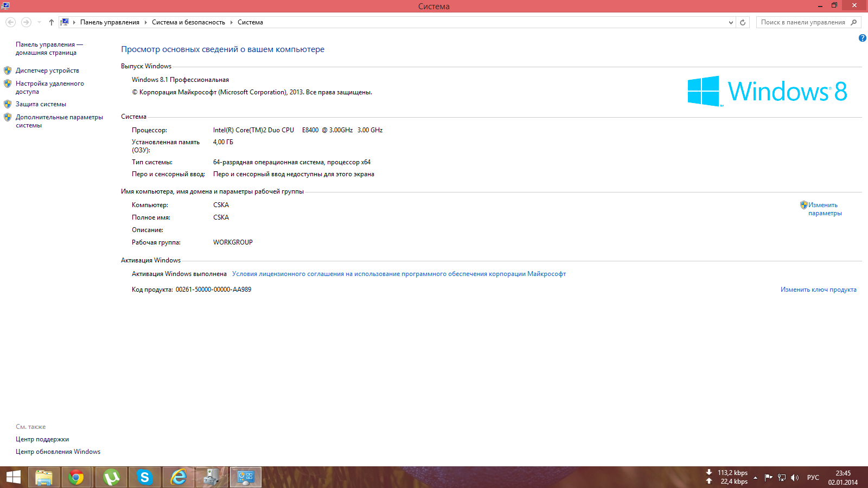Open the address bar history dropdown
This screenshot has width=868, height=488.
click(x=731, y=22)
